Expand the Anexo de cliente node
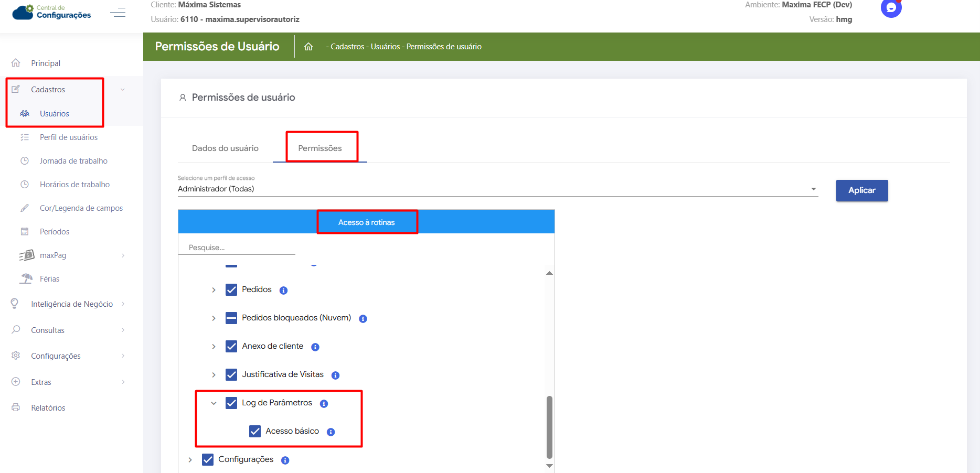Image resolution: width=980 pixels, height=473 pixels. [214, 347]
